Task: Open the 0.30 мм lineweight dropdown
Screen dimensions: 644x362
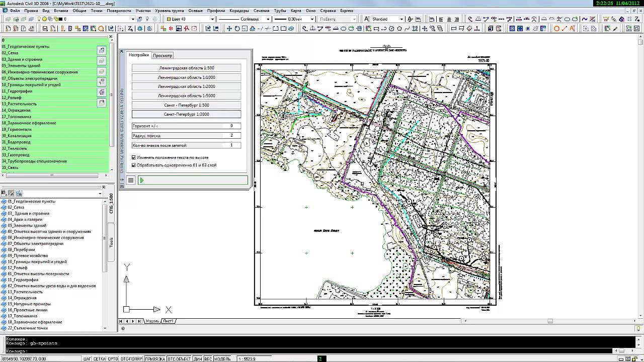Action: click(311, 19)
